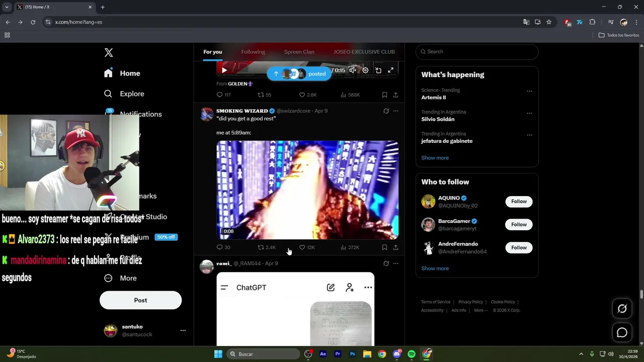Open SMOKING WIZARD's profile avatar

(x=207, y=114)
